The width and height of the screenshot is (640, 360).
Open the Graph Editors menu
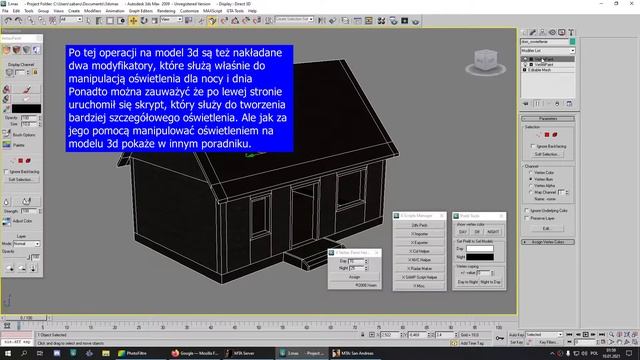140,11
